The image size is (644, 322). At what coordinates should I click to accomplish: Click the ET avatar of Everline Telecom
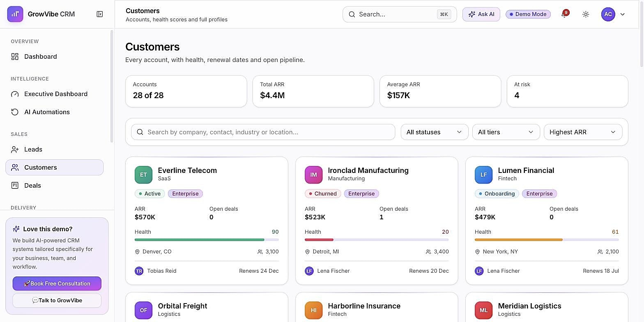click(x=143, y=175)
